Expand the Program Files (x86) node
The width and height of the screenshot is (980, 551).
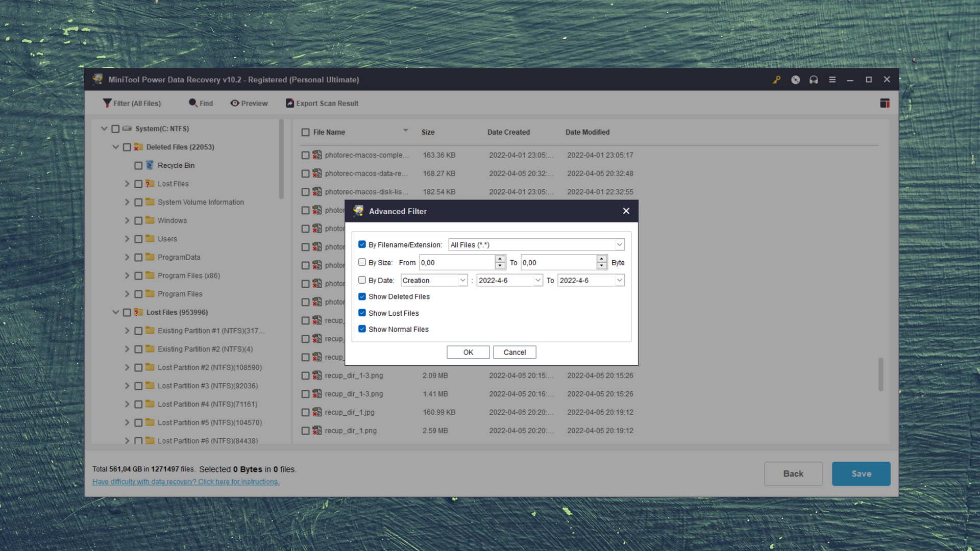click(127, 275)
